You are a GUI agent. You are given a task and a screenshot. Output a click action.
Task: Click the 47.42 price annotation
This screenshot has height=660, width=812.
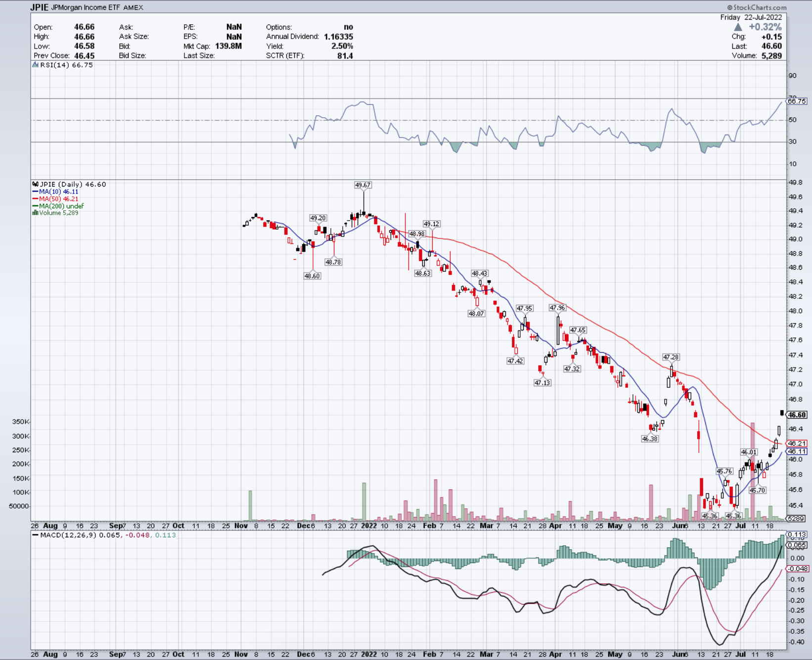click(515, 361)
